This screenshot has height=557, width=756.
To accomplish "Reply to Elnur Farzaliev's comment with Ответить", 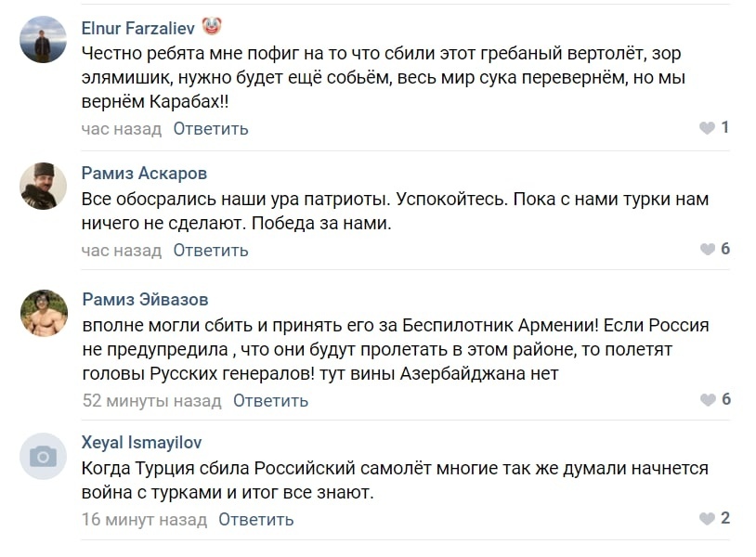I will tap(211, 129).
